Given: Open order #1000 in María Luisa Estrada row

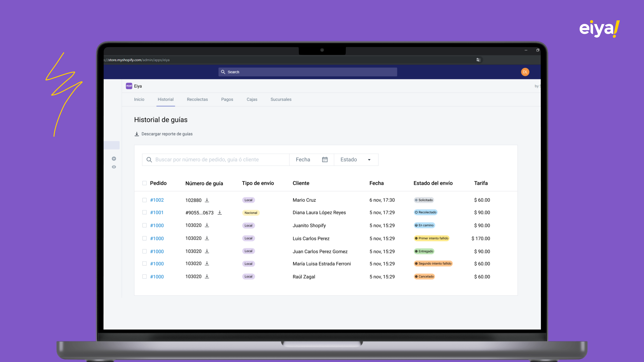Looking at the screenshot, I should click(157, 264).
